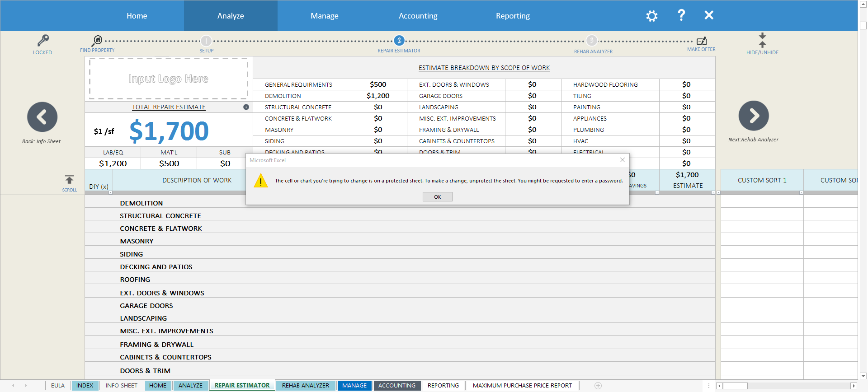
Task: Go to next Rehab Analyzer arrow
Action: [753, 116]
